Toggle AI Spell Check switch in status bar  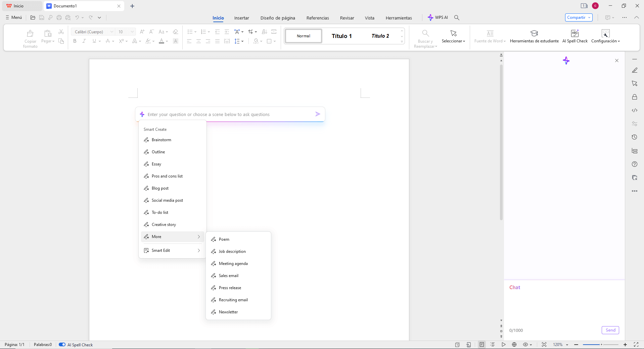[x=62, y=345]
